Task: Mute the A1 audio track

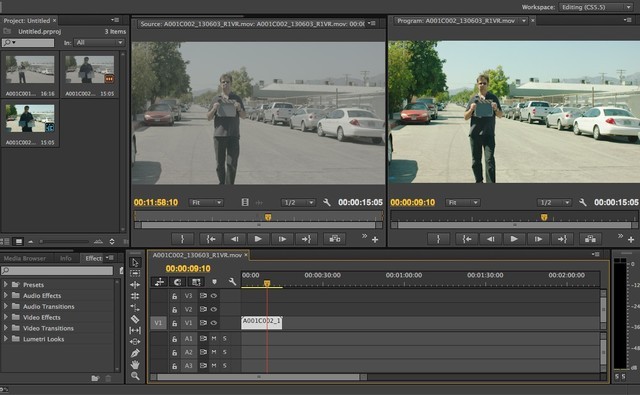Action: (x=214, y=338)
